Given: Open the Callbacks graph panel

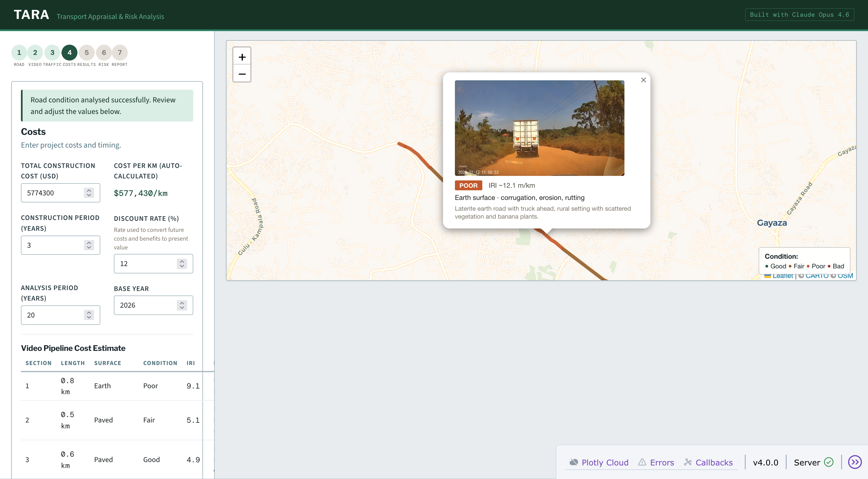Looking at the screenshot, I should tap(708, 462).
